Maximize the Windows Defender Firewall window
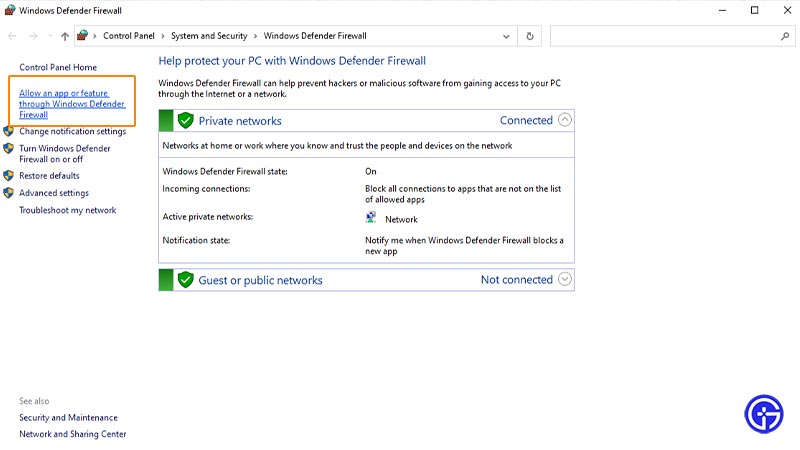The width and height of the screenshot is (800, 450). [755, 10]
